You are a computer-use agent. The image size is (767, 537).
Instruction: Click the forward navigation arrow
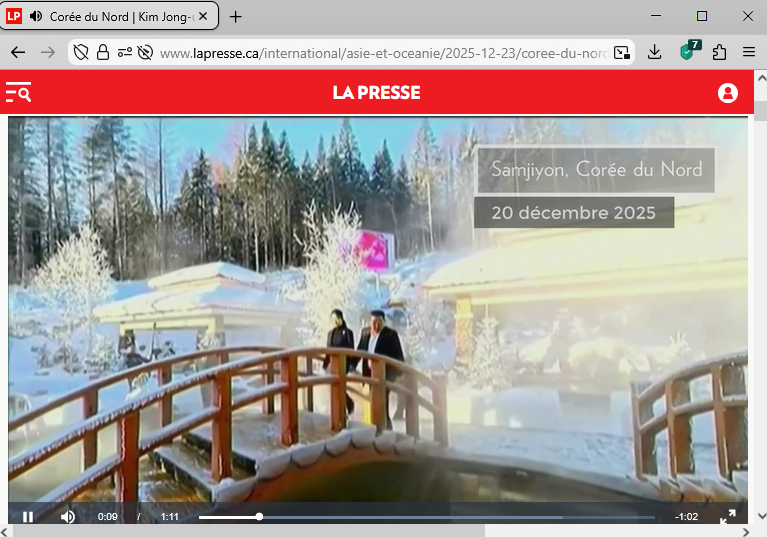pyautogui.click(x=48, y=52)
